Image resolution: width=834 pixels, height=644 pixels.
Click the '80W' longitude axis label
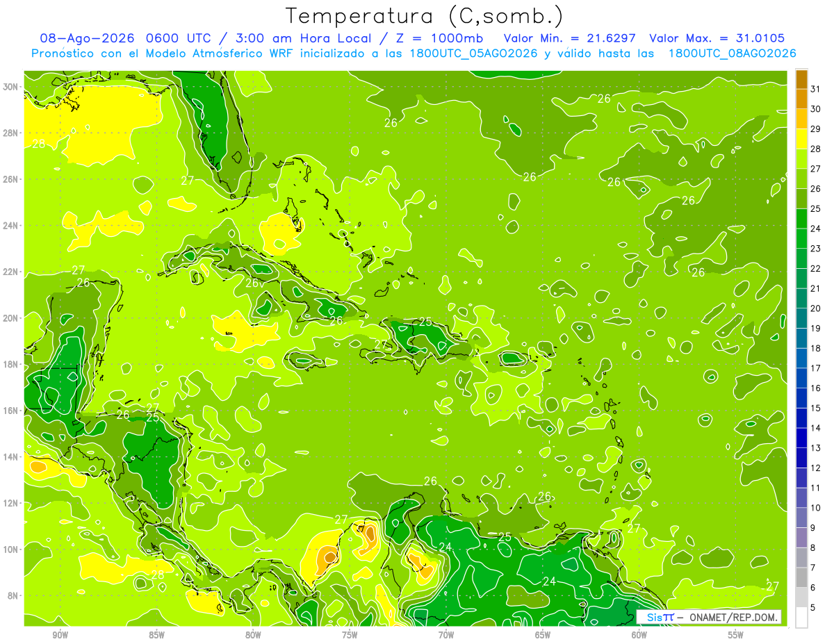point(253,636)
